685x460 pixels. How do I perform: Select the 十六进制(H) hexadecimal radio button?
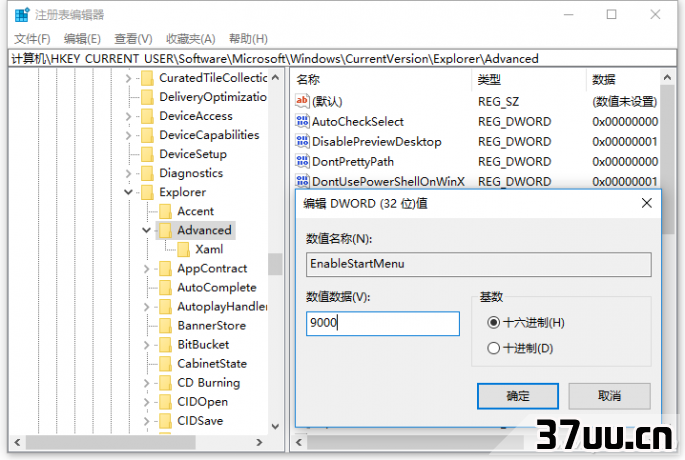click(493, 323)
